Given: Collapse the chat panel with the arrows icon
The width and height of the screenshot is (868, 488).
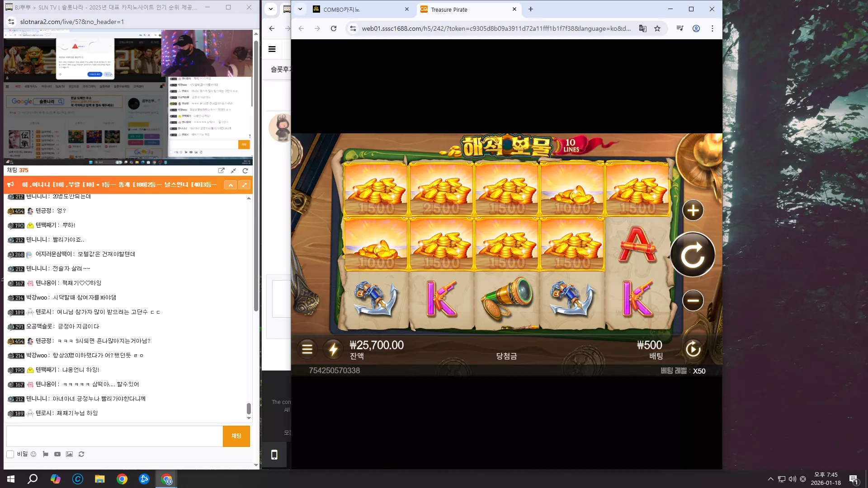Looking at the screenshot, I should coord(233,170).
